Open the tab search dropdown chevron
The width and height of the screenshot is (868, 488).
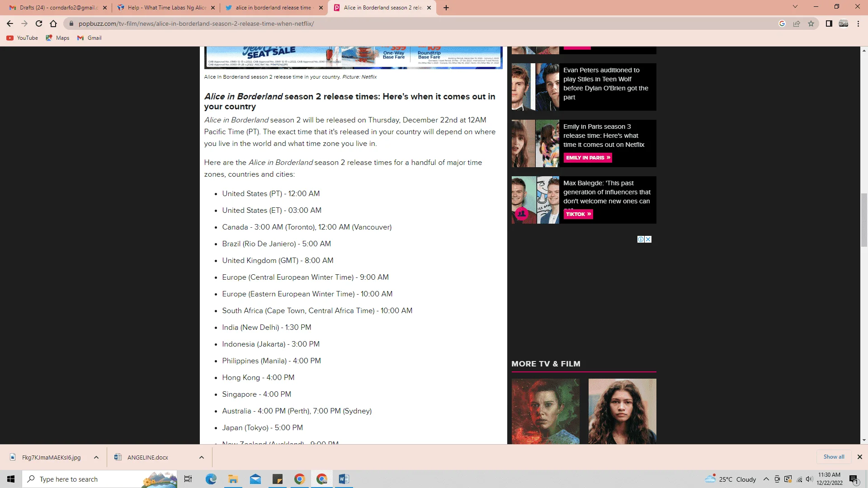point(795,7)
